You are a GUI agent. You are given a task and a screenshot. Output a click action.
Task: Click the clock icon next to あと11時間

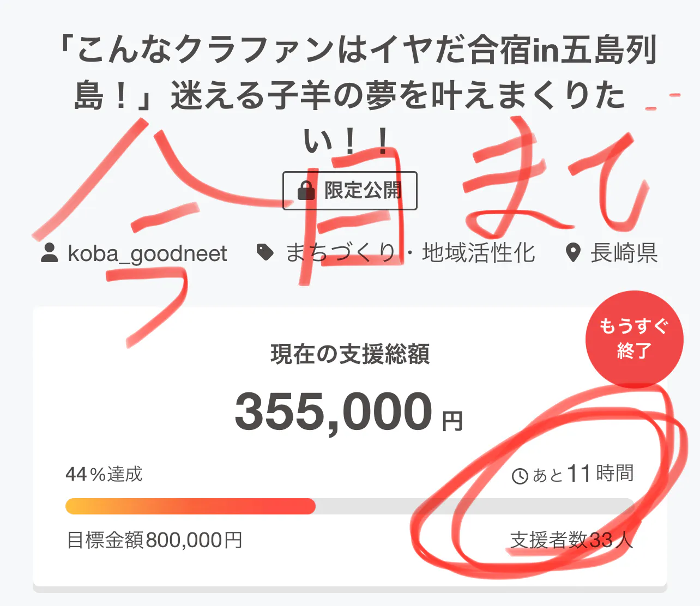[x=520, y=476]
